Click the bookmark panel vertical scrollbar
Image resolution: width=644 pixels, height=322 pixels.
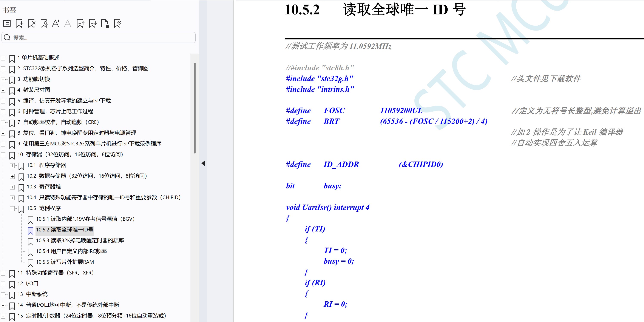[195, 108]
